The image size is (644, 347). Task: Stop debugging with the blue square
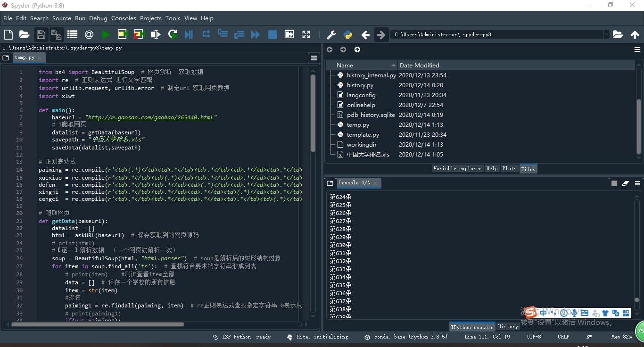(272, 34)
